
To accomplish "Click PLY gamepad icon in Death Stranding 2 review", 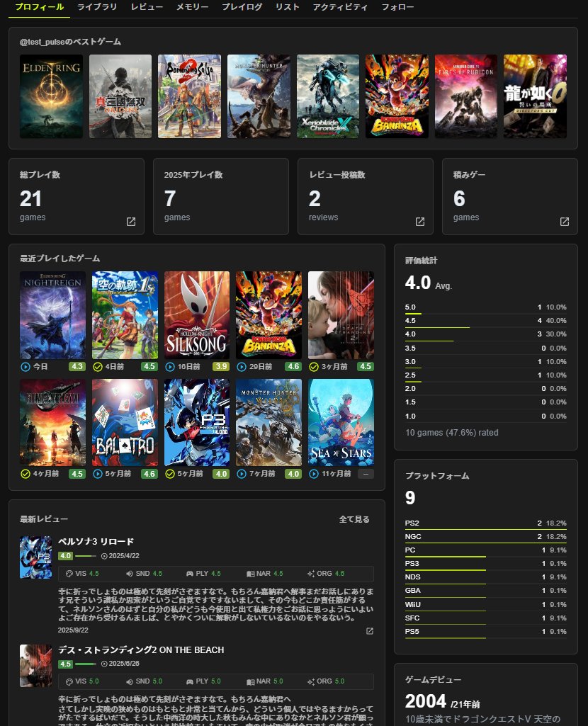I will point(190,681).
